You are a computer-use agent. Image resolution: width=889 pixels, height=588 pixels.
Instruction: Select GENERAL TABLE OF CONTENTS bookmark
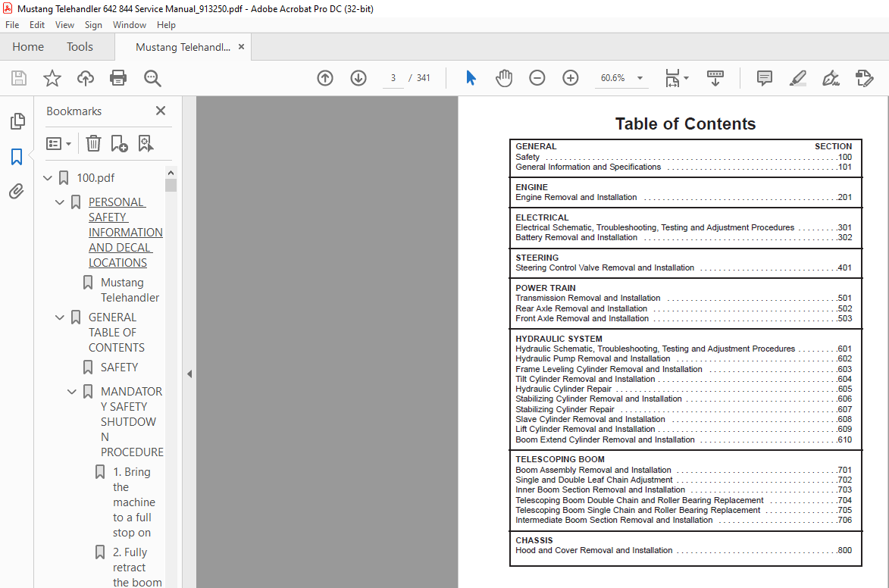pos(116,333)
